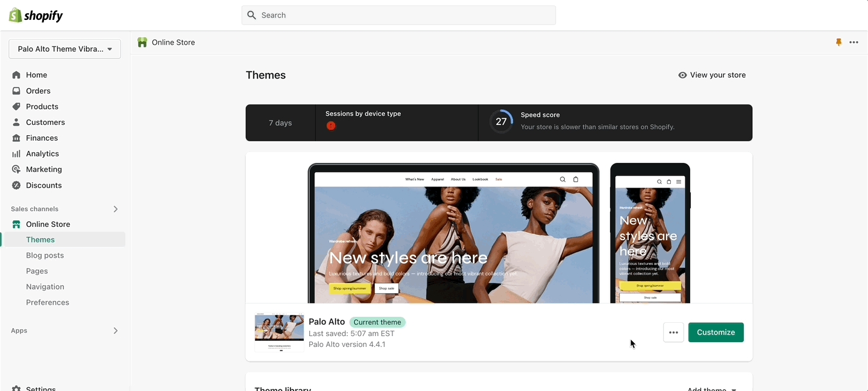Open Blog posts in sidebar
Viewport: 868px width, 391px height.
point(45,255)
